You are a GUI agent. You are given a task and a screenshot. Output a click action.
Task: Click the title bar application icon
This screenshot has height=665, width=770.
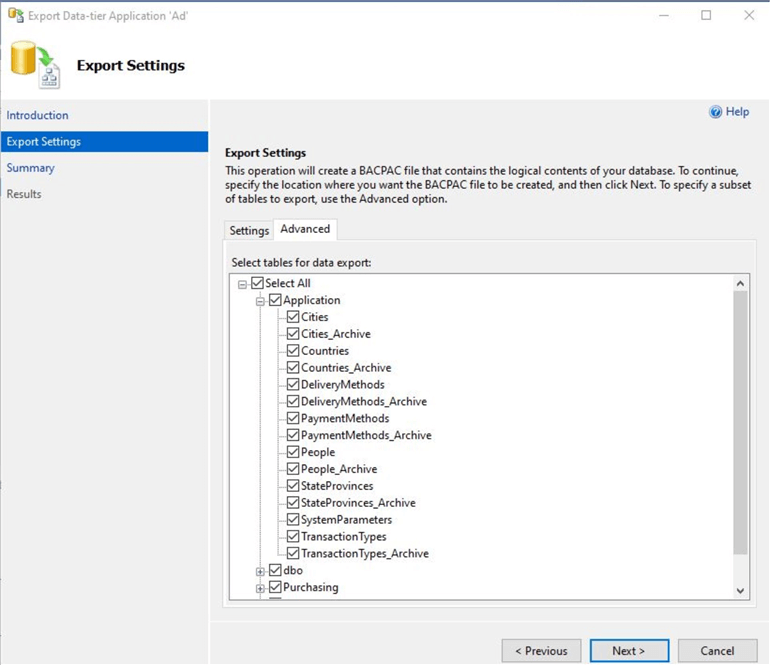[x=15, y=16]
